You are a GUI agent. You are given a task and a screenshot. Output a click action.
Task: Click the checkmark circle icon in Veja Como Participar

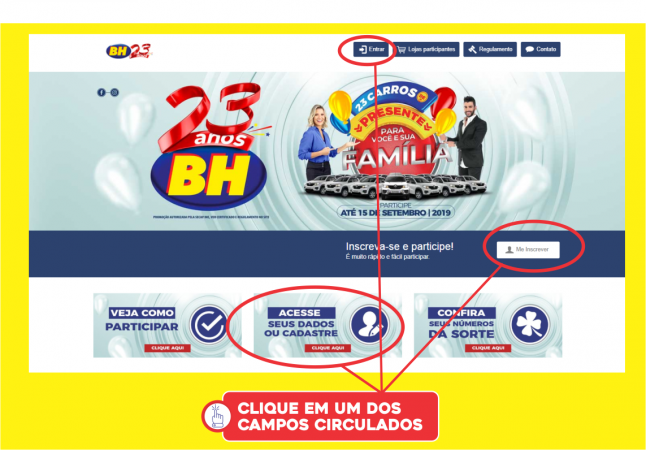click(x=209, y=325)
